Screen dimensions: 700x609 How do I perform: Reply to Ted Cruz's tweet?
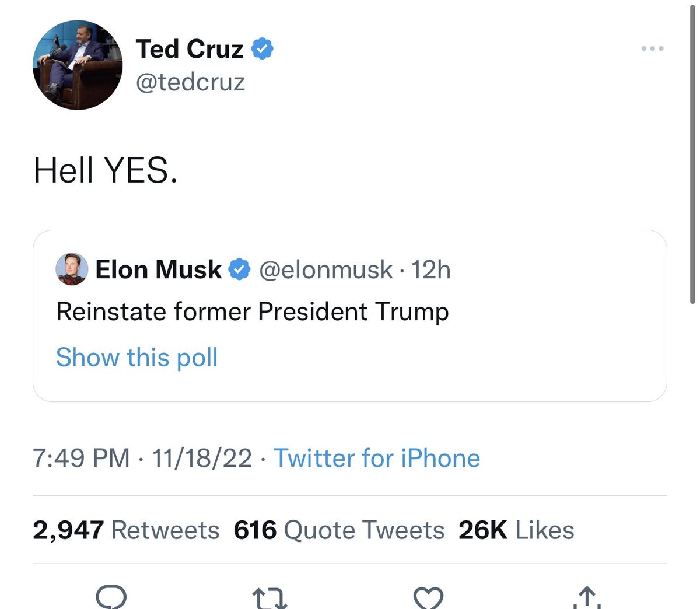point(111,598)
